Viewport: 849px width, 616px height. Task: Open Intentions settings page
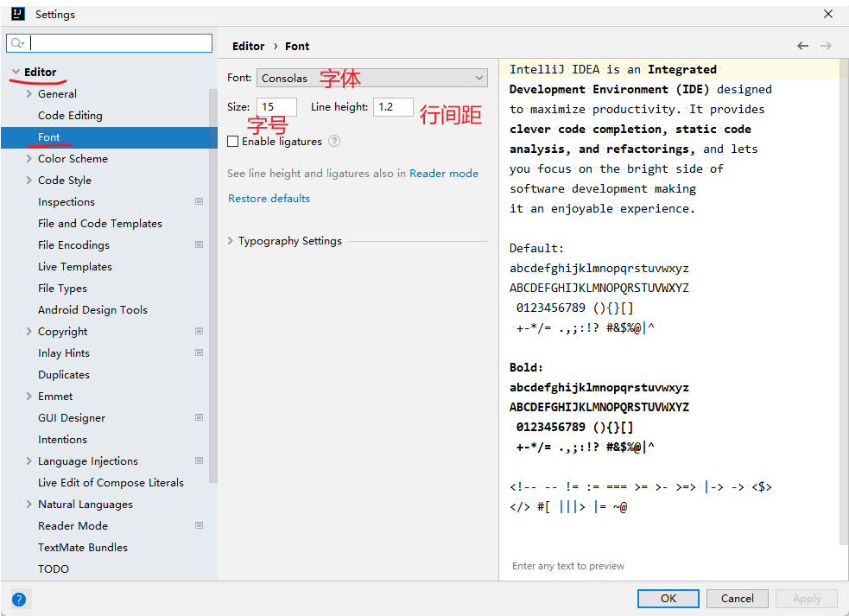click(x=62, y=440)
